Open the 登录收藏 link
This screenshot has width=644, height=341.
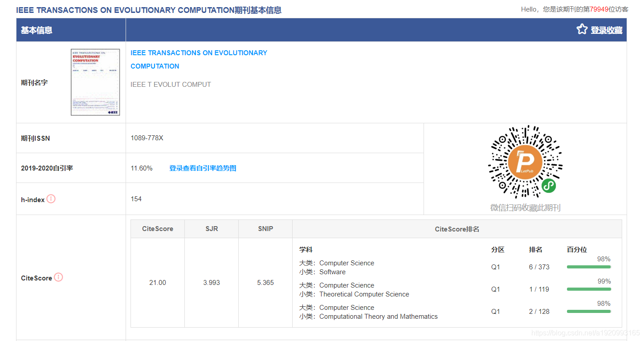click(606, 30)
